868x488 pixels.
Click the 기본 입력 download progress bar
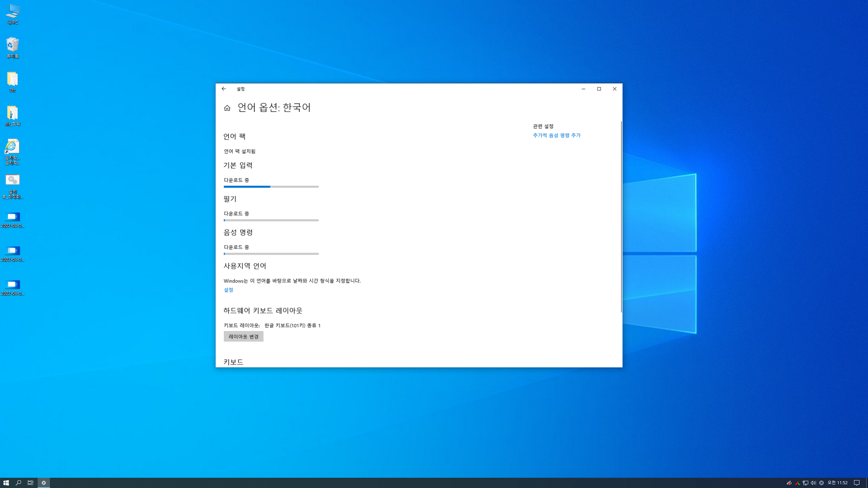[271, 187]
